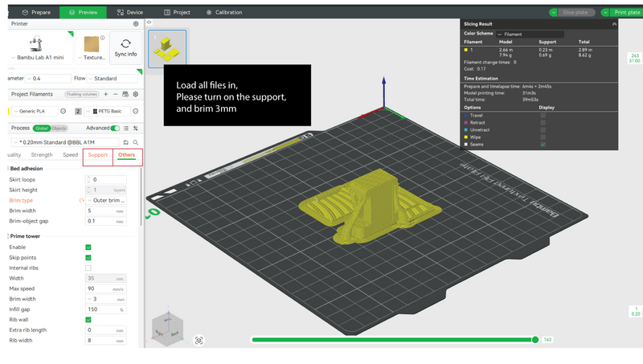Switch to the Support tab
Viewport: 643px width, 364px height.
97,155
